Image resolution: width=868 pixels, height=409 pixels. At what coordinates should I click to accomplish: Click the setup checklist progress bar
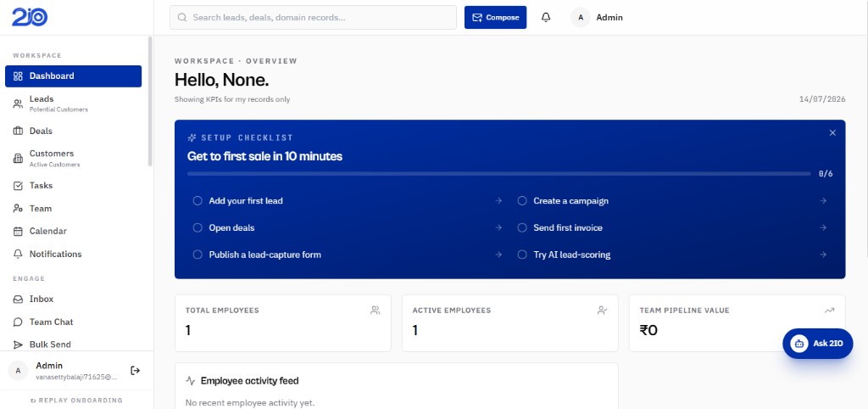(498, 173)
